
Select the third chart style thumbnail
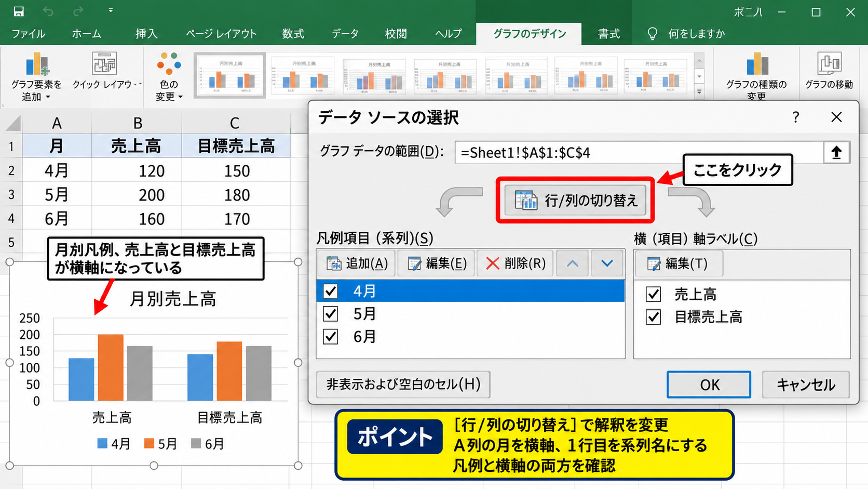point(374,75)
